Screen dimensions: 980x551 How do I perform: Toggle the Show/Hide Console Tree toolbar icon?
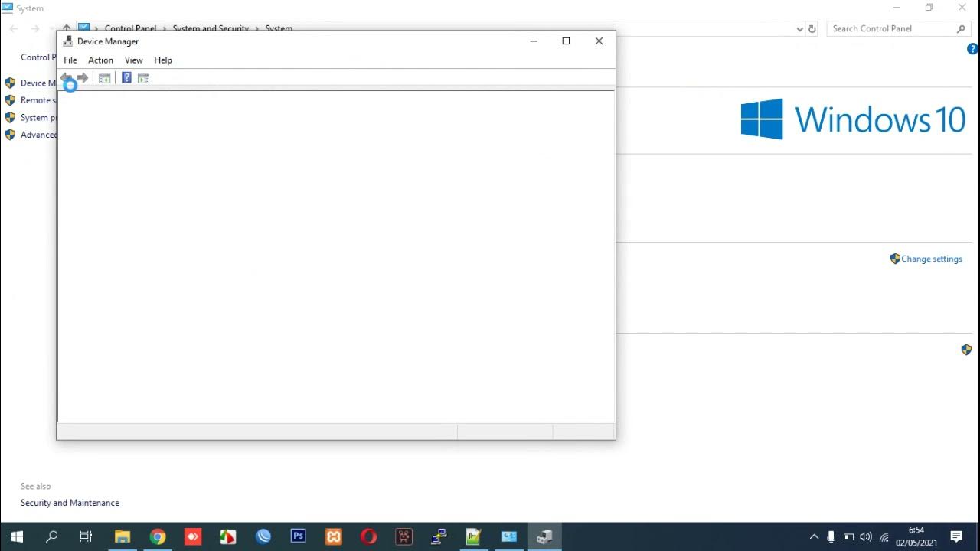pos(105,78)
